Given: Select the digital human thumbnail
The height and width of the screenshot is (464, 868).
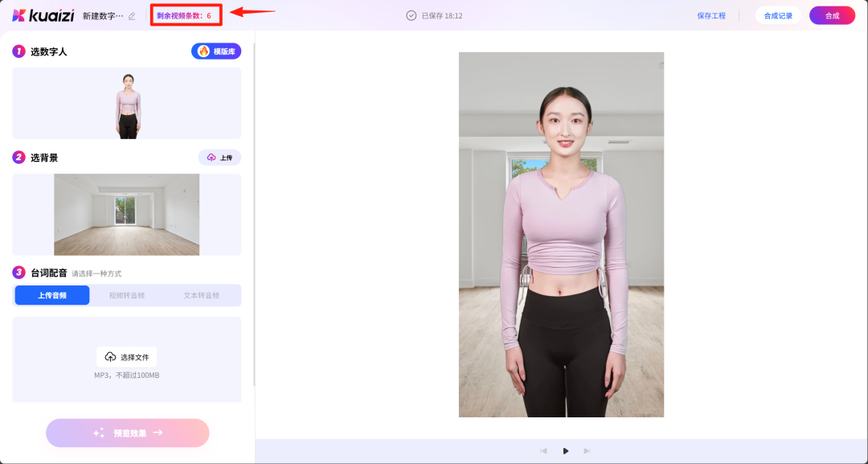Looking at the screenshot, I should click(x=126, y=103).
